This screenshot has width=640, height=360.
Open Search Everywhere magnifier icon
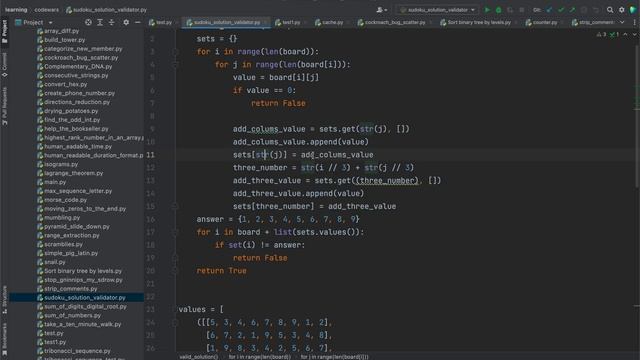(610, 10)
